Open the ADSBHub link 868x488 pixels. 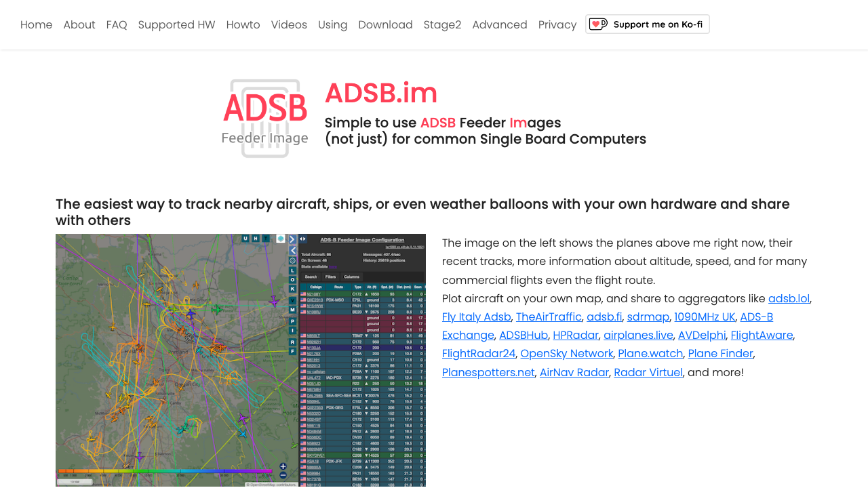(x=524, y=335)
